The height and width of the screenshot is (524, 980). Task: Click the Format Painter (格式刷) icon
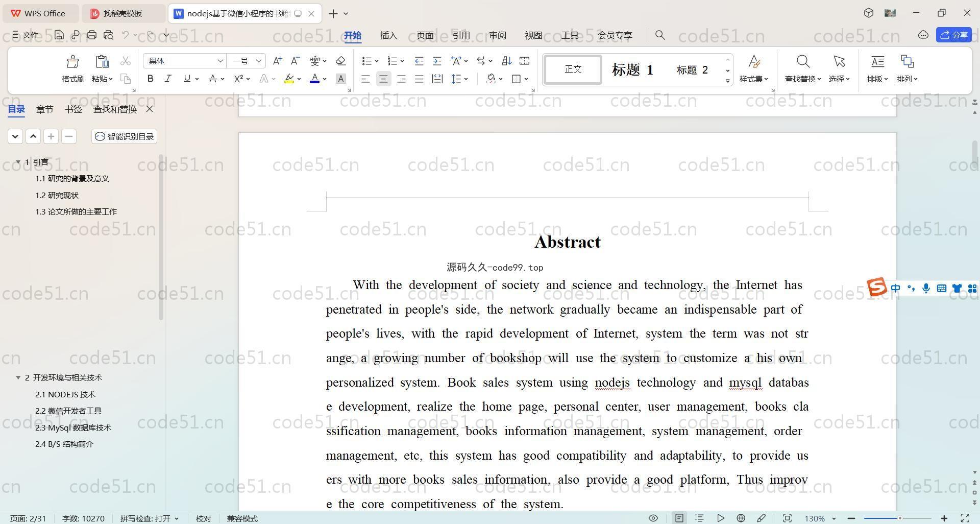(72, 62)
